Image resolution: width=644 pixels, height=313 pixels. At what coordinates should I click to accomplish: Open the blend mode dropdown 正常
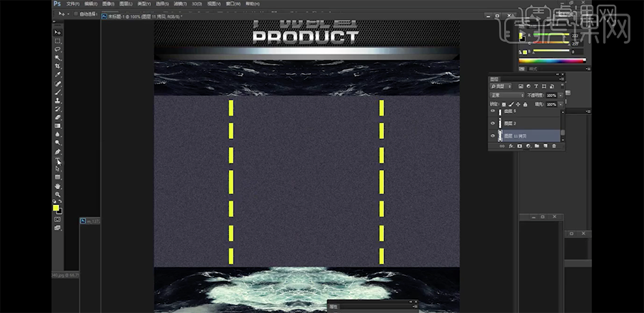507,95
